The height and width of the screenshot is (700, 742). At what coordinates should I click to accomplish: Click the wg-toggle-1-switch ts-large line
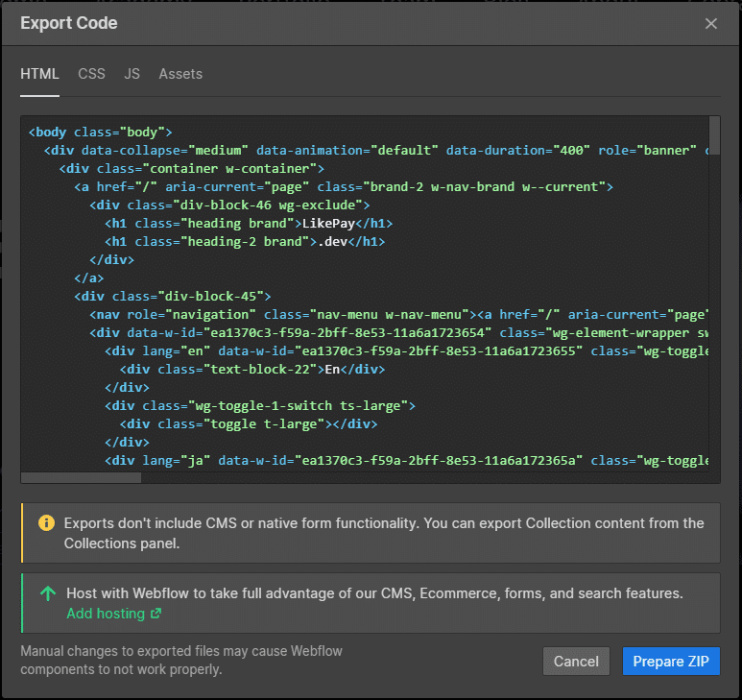(x=260, y=405)
